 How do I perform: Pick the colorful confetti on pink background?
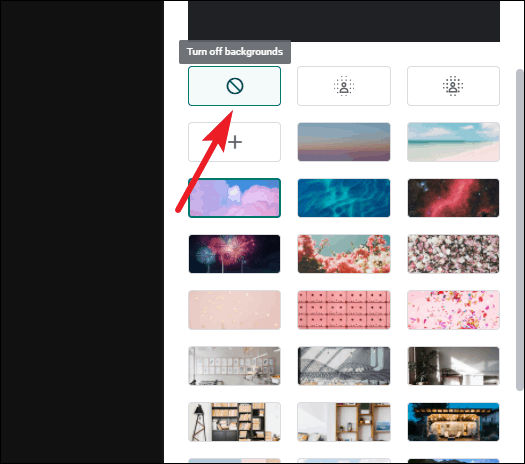pos(453,310)
